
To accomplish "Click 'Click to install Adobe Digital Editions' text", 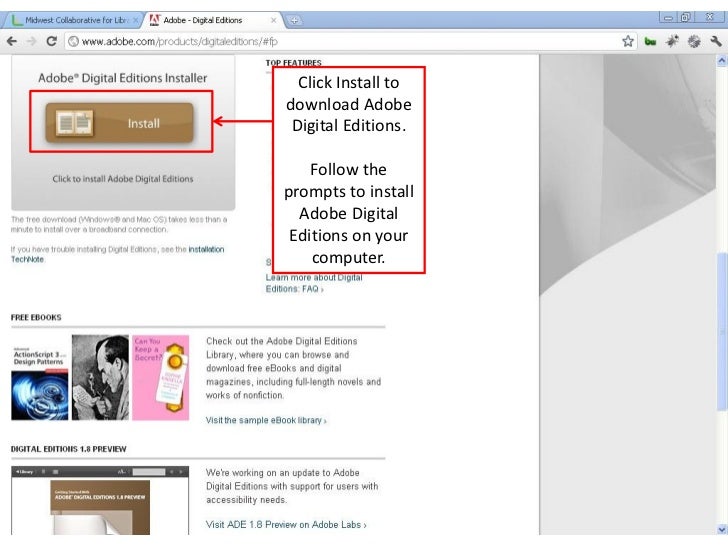I will point(123,179).
